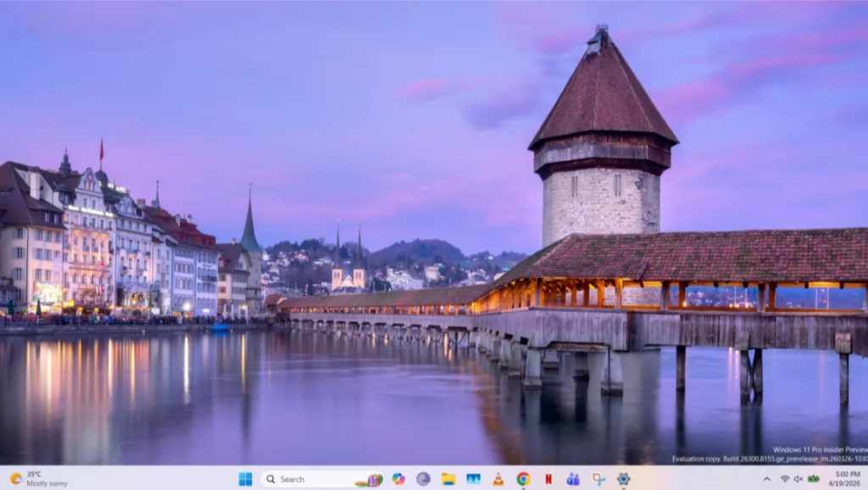
Task: Click the green battery tray icon
Action: point(813,479)
